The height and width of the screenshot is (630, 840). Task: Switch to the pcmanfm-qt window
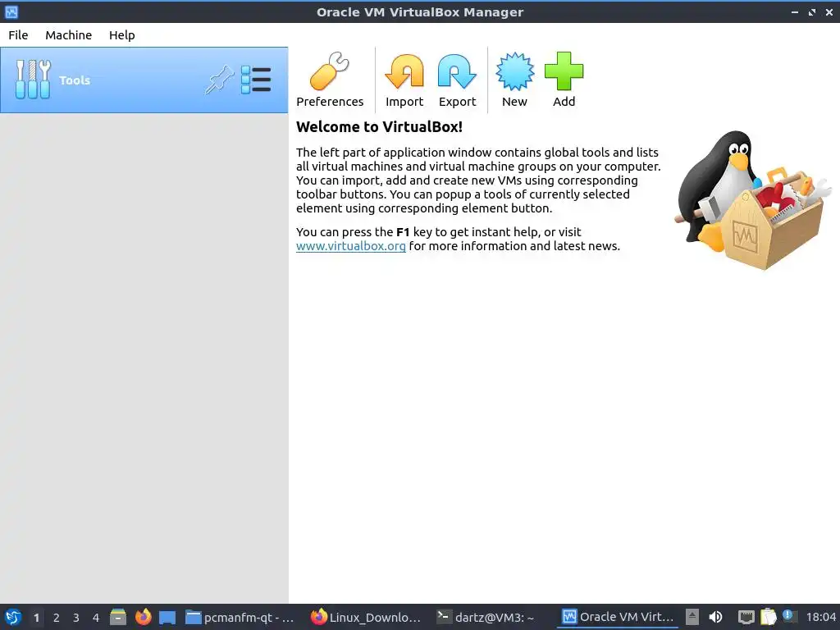click(x=240, y=617)
